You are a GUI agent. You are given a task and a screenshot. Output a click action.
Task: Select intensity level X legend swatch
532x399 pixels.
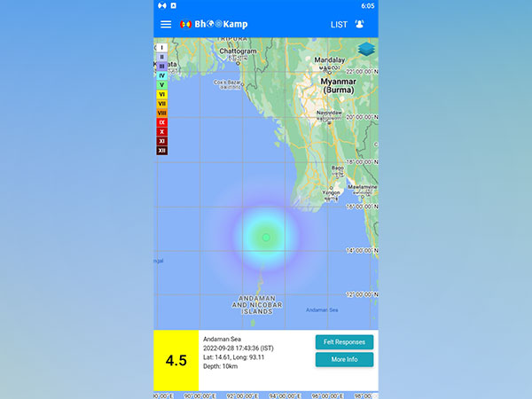point(162,131)
